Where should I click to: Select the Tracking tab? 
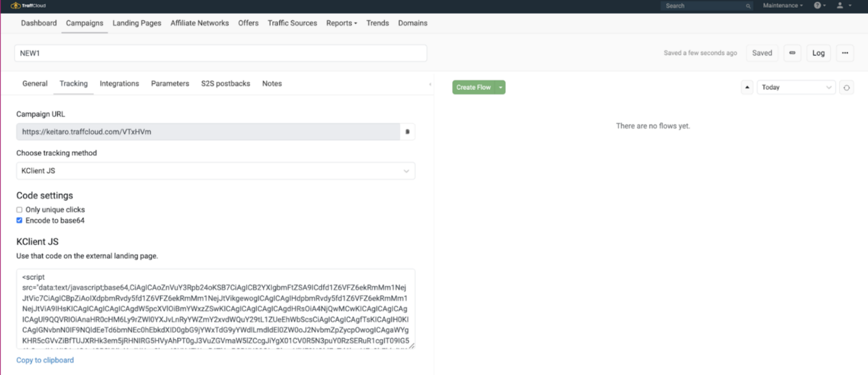click(x=73, y=84)
